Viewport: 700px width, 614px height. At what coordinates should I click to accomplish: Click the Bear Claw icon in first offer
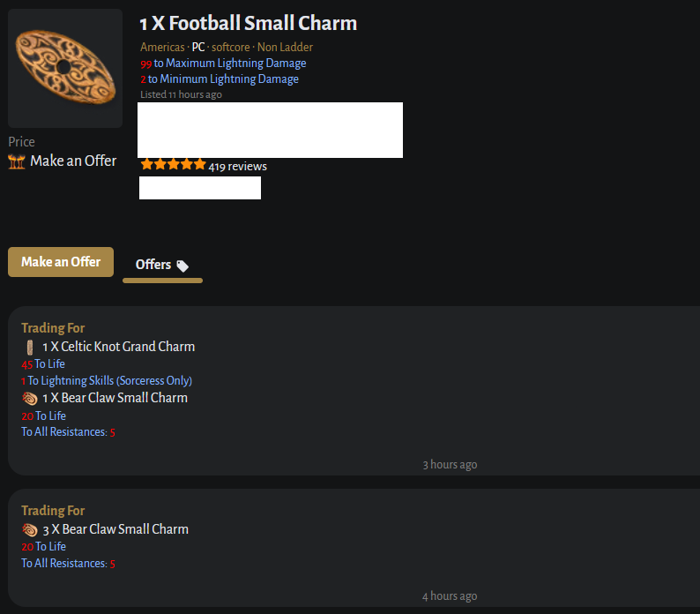(30, 398)
